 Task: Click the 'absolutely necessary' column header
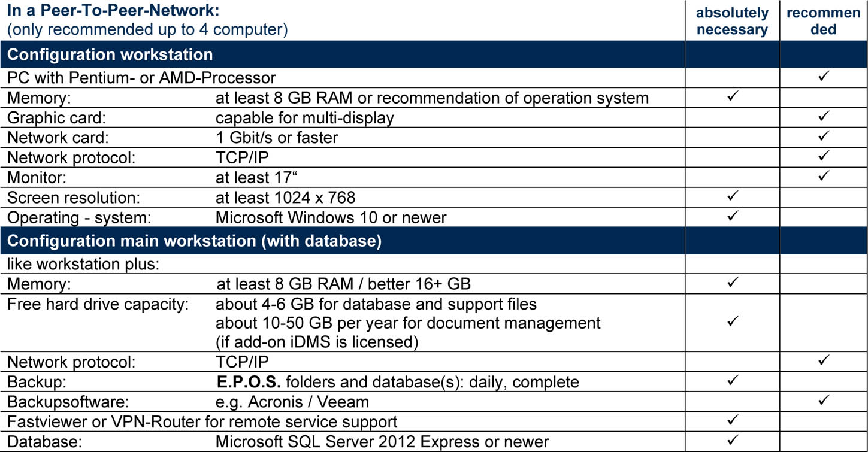(x=733, y=21)
